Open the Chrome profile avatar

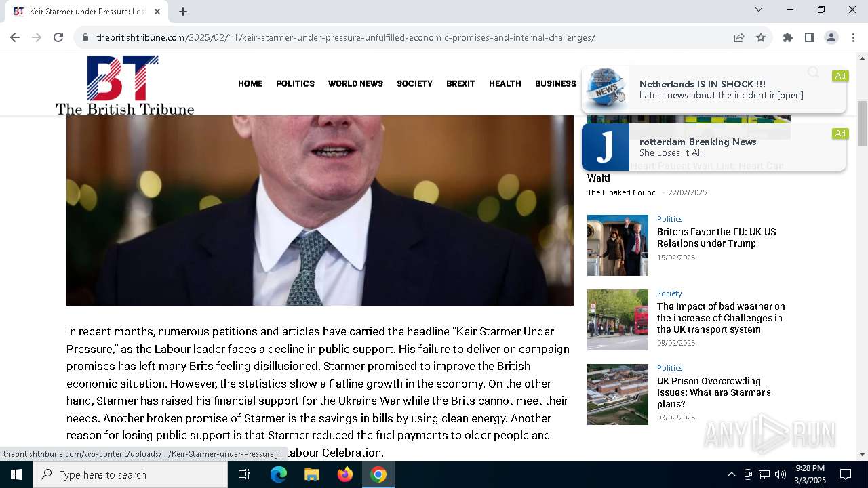point(831,37)
